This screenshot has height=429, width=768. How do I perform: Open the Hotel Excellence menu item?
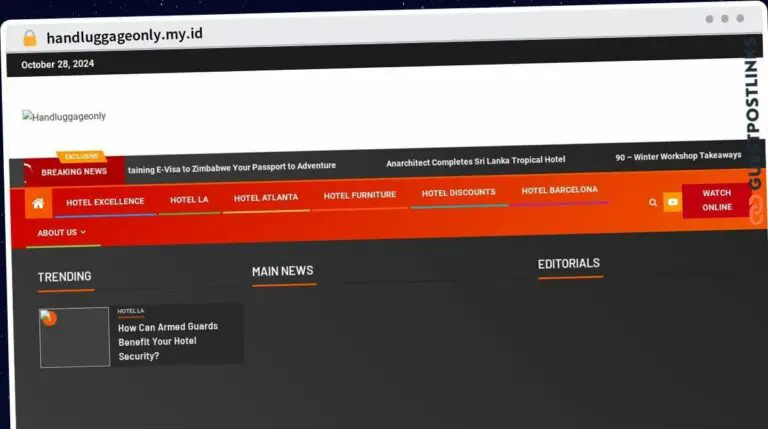point(105,202)
